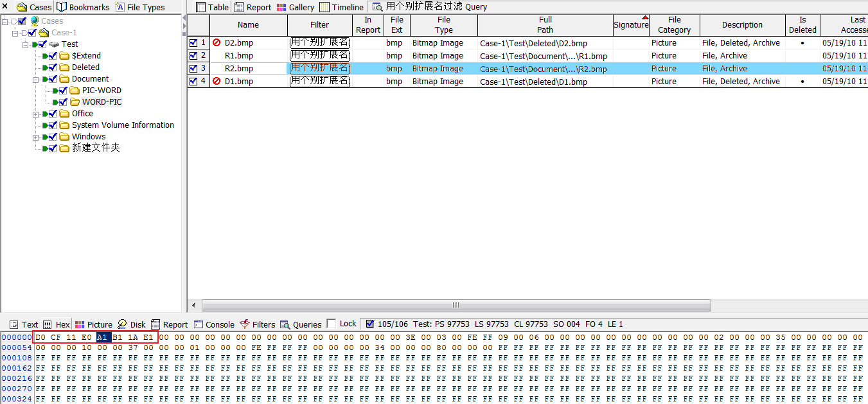Click the Filters funnel icon in bottom pane

[245, 324]
